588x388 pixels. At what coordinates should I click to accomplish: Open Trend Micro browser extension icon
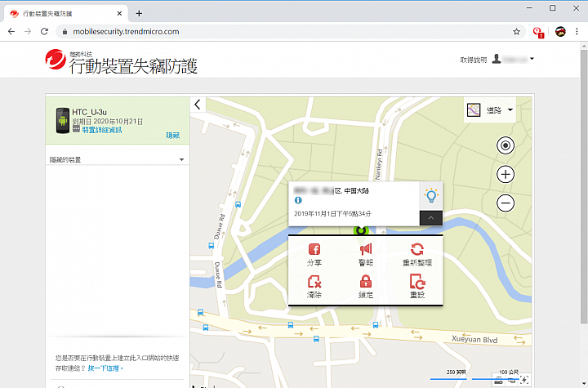coord(538,32)
